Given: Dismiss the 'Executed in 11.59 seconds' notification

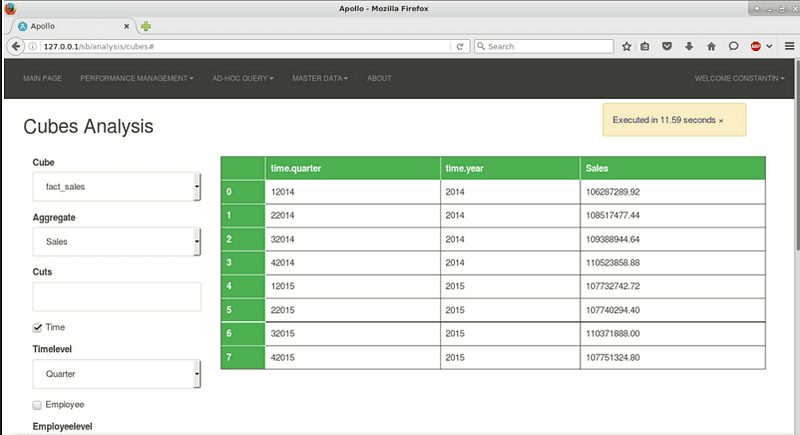Looking at the screenshot, I should [721, 121].
